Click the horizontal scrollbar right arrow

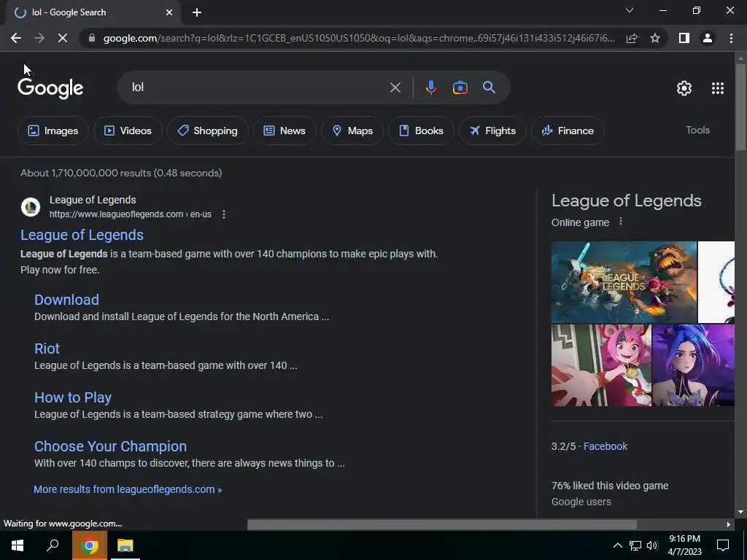pyautogui.click(x=729, y=524)
